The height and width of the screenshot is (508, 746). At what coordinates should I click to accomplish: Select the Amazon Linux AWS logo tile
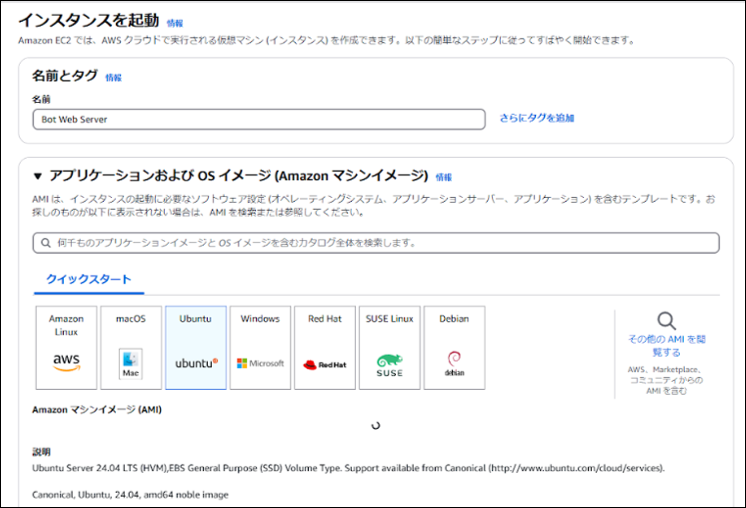coord(66,348)
